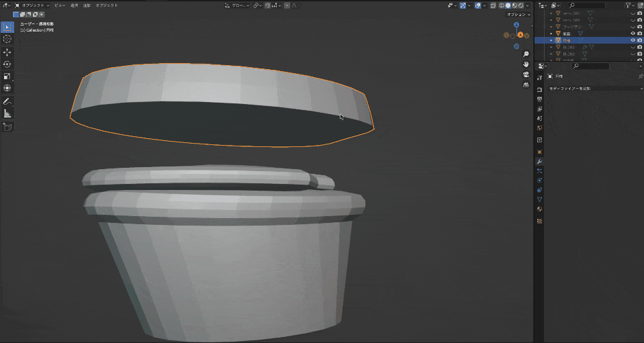Select the Rotate tool
Image resolution: width=644 pixels, height=343 pixels.
[7, 64]
